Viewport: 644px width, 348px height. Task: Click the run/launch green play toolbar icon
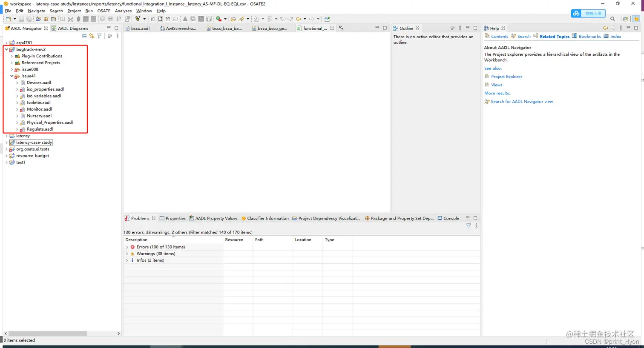(x=218, y=19)
